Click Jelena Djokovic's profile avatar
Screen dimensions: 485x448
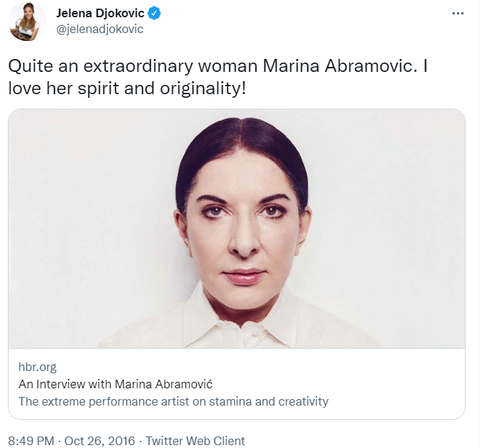click(x=28, y=21)
